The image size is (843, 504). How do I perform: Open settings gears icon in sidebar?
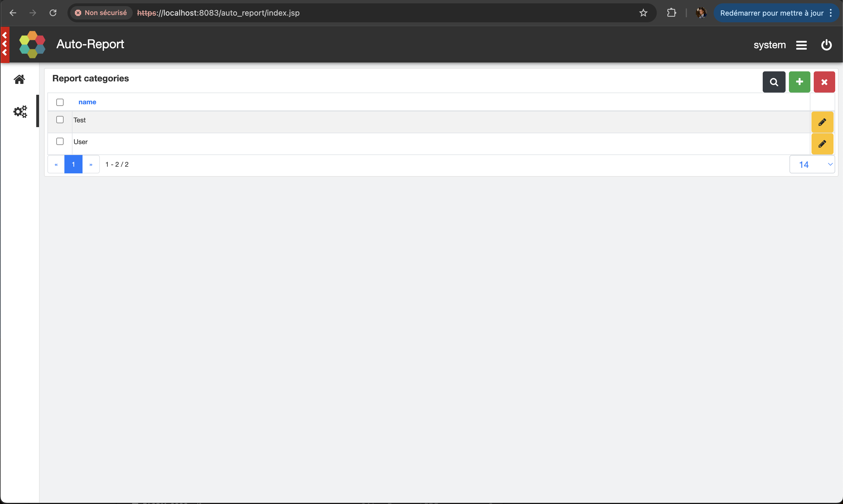tap(20, 112)
